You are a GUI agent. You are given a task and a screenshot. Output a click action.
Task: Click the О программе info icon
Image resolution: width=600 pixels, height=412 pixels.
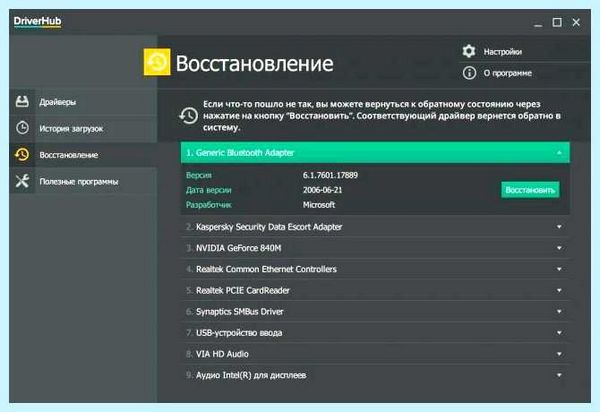469,73
